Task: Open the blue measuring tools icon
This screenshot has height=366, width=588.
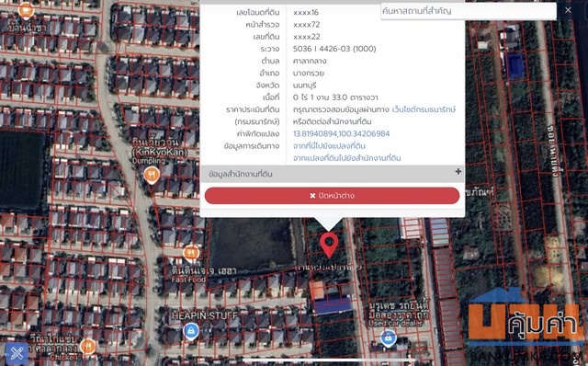Action: point(17,354)
